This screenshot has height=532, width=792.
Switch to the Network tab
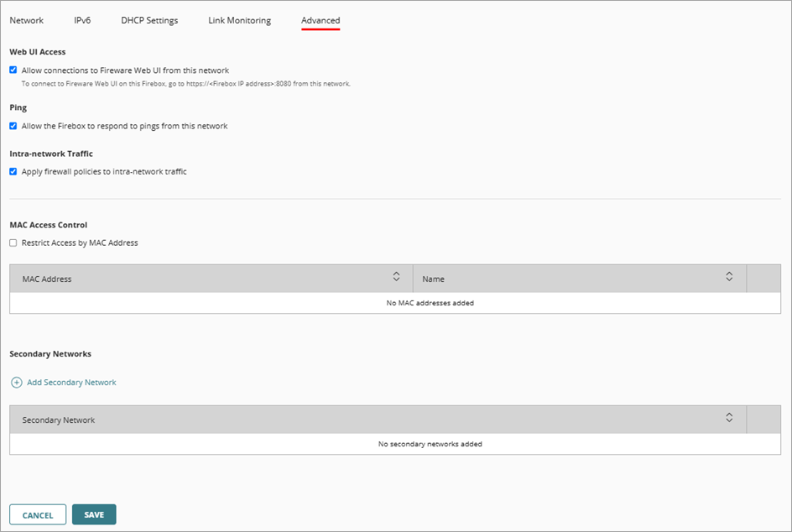26,20
